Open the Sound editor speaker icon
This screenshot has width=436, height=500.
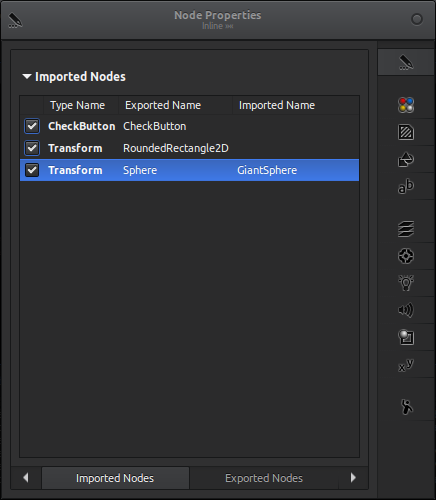point(406,310)
